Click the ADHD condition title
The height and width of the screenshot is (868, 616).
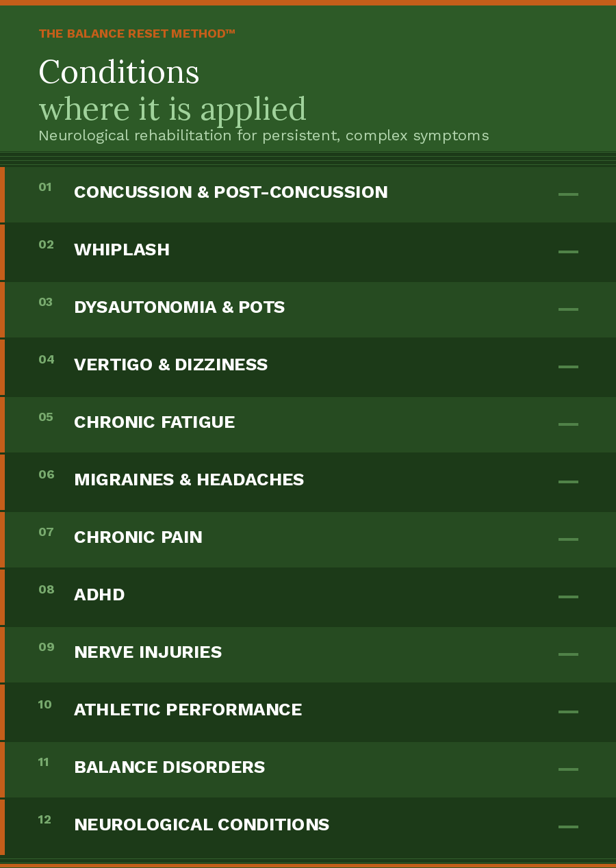coord(99,595)
